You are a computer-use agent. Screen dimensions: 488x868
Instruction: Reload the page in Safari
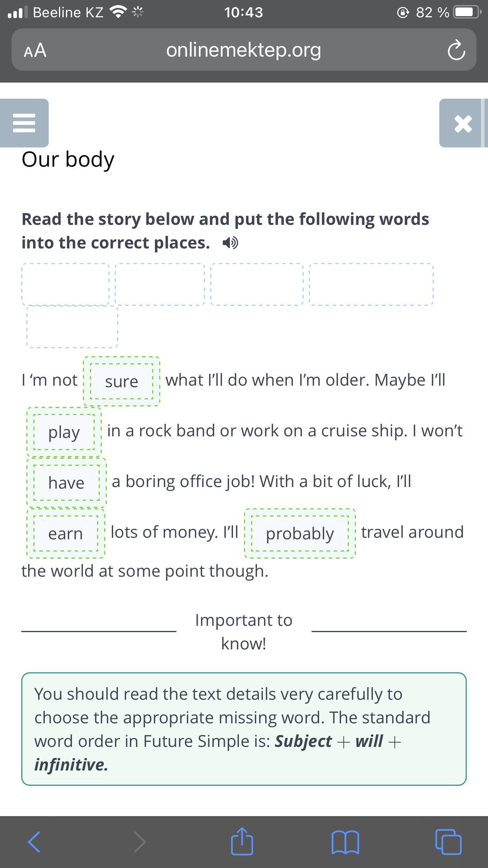coord(456,50)
